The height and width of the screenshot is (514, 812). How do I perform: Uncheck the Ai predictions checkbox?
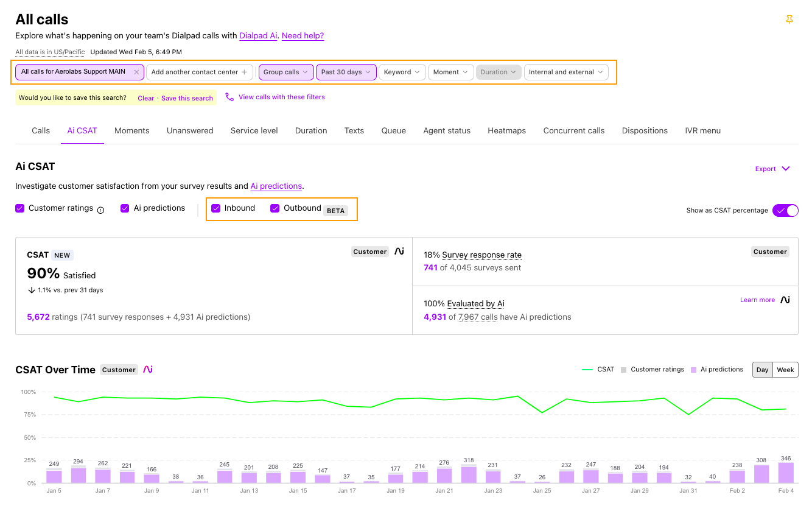pyautogui.click(x=125, y=208)
